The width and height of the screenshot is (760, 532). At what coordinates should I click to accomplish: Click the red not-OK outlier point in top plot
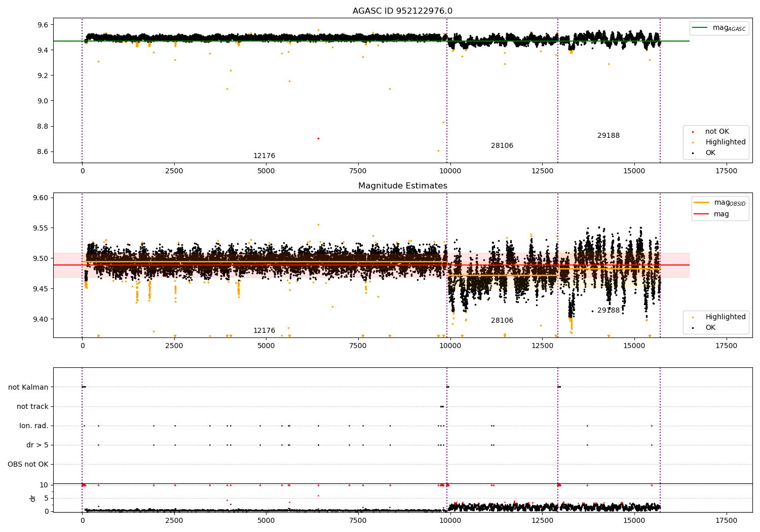(318, 138)
